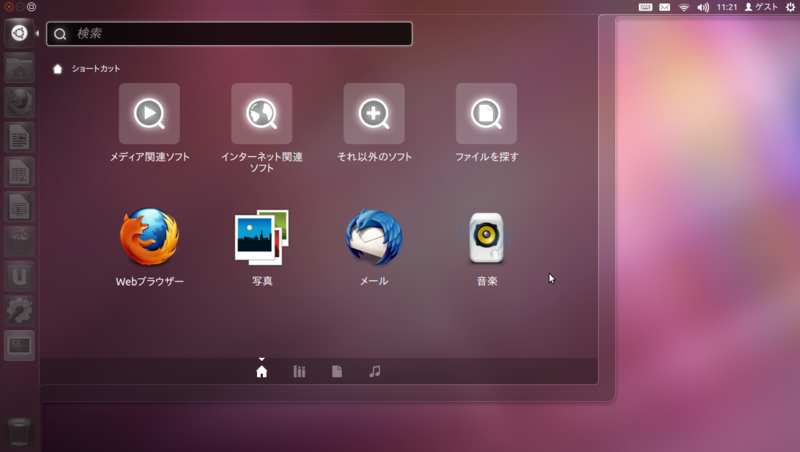This screenshot has width=800, height=452.
Task: Click the clock showing 11:21
Action: [x=727, y=7]
